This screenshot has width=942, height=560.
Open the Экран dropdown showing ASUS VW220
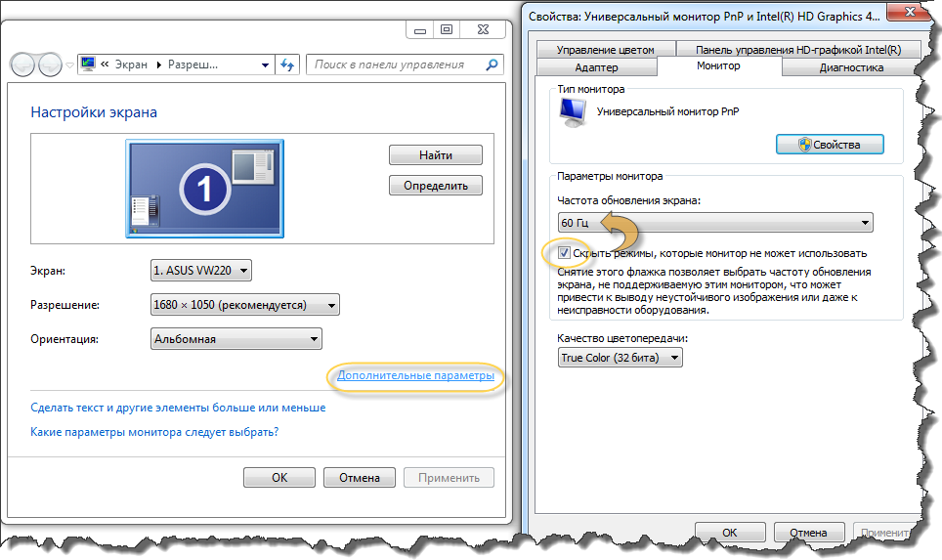point(200,270)
